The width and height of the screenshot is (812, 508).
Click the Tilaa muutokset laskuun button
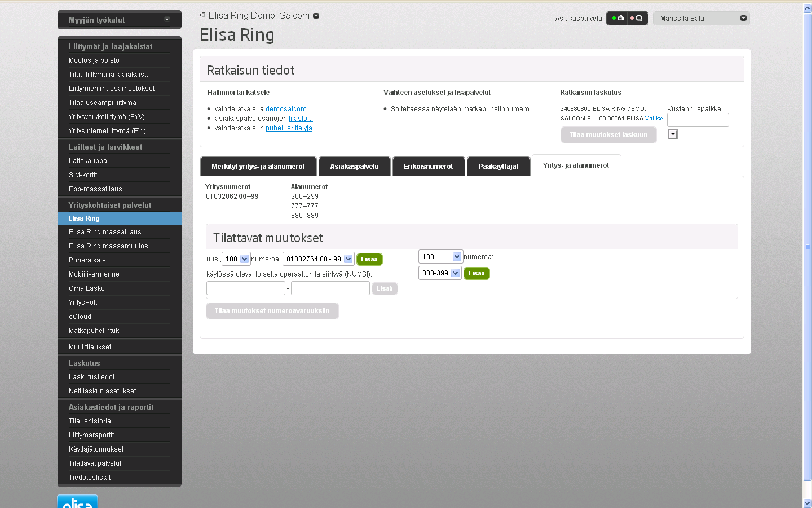pyautogui.click(x=608, y=135)
